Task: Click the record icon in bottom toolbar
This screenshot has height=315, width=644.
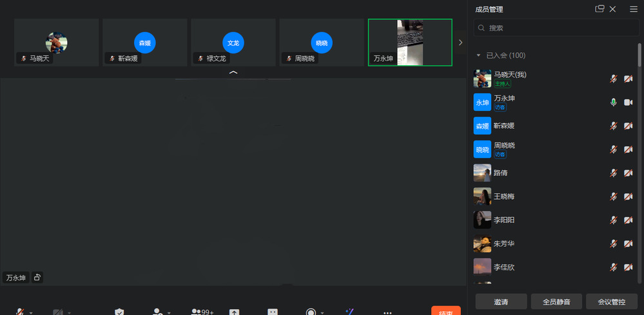Action: tap(311, 312)
